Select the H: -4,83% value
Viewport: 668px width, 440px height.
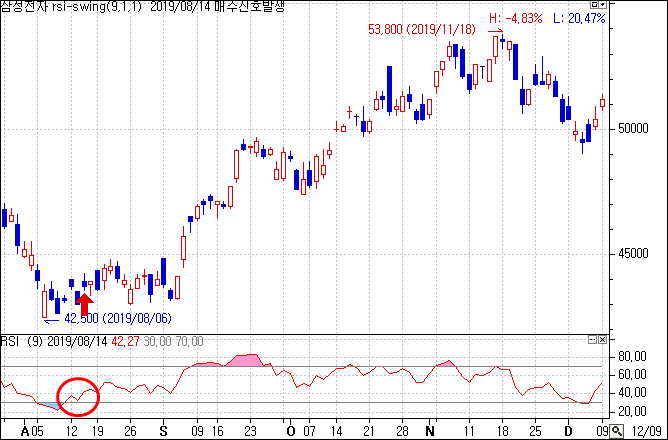click(515, 18)
